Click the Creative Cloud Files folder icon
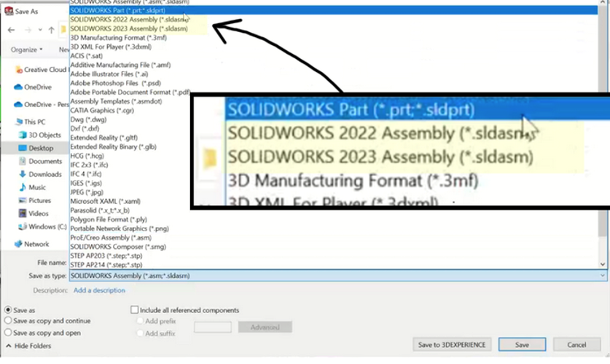610x364 pixels. click(18, 70)
